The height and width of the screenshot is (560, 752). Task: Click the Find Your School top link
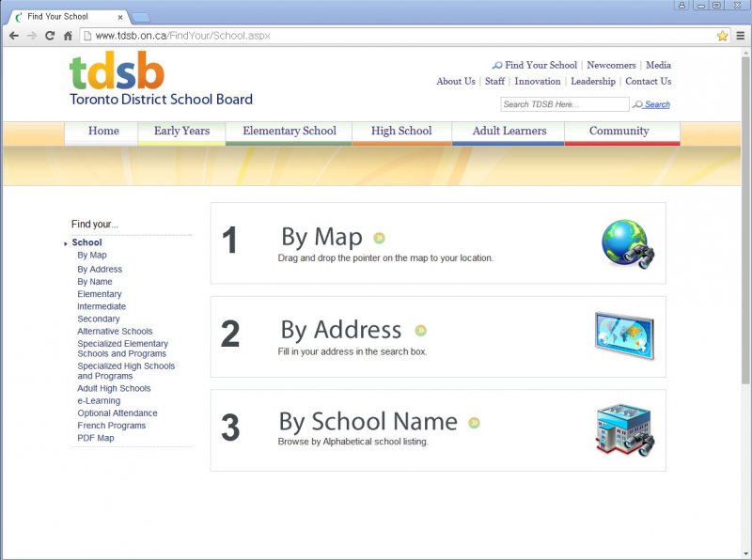[540, 65]
